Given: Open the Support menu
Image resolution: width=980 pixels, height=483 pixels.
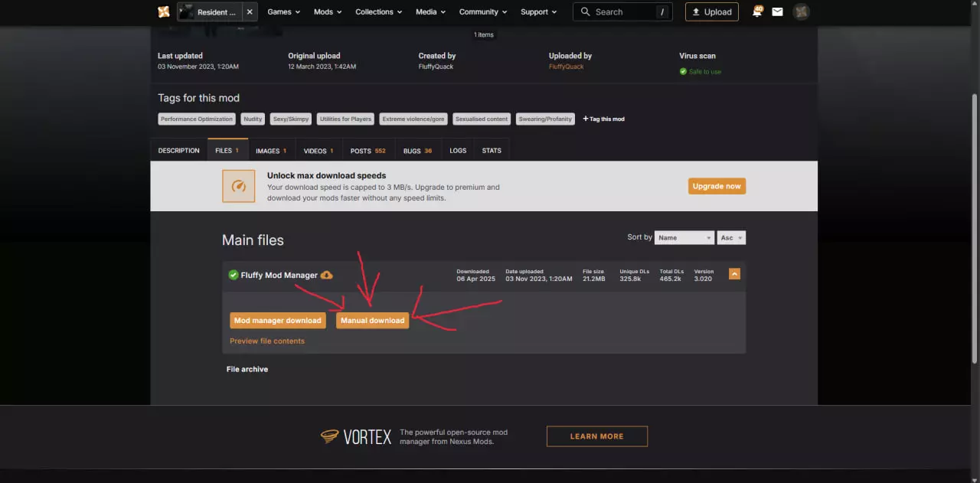Looking at the screenshot, I should pos(539,12).
